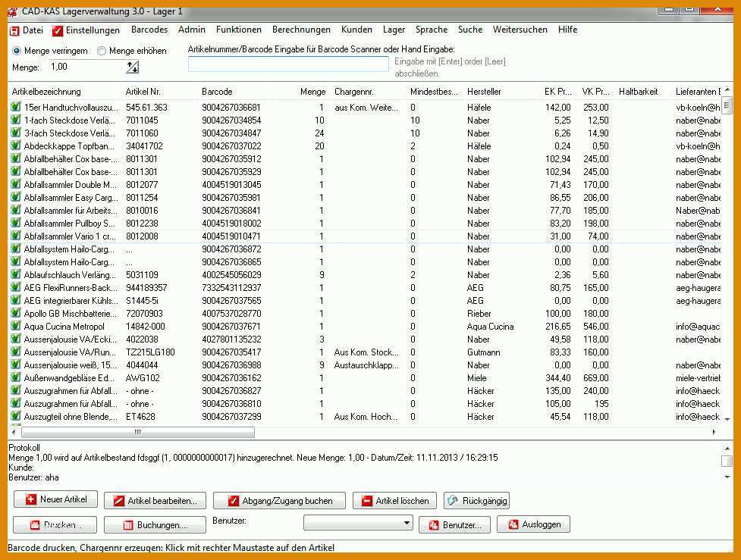Click row icon of AEG integrierbarer Kühlschrank

click(16, 300)
